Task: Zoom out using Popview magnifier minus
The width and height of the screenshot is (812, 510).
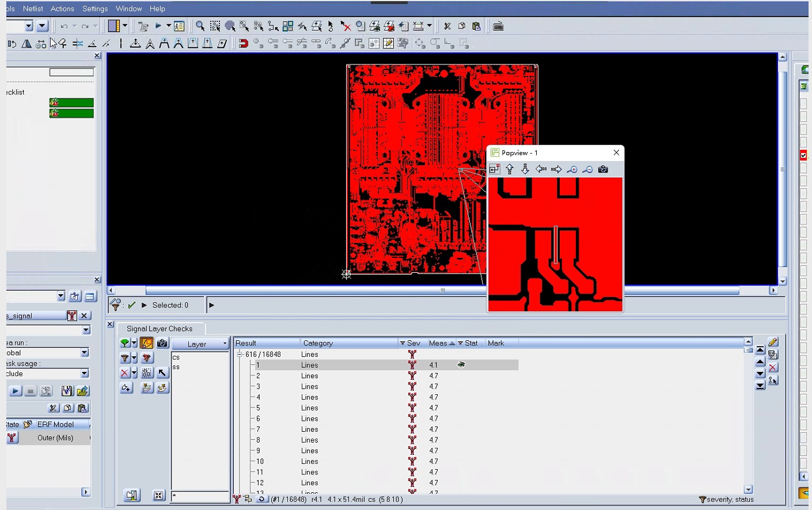Action: pyautogui.click(x=587, y=169)
